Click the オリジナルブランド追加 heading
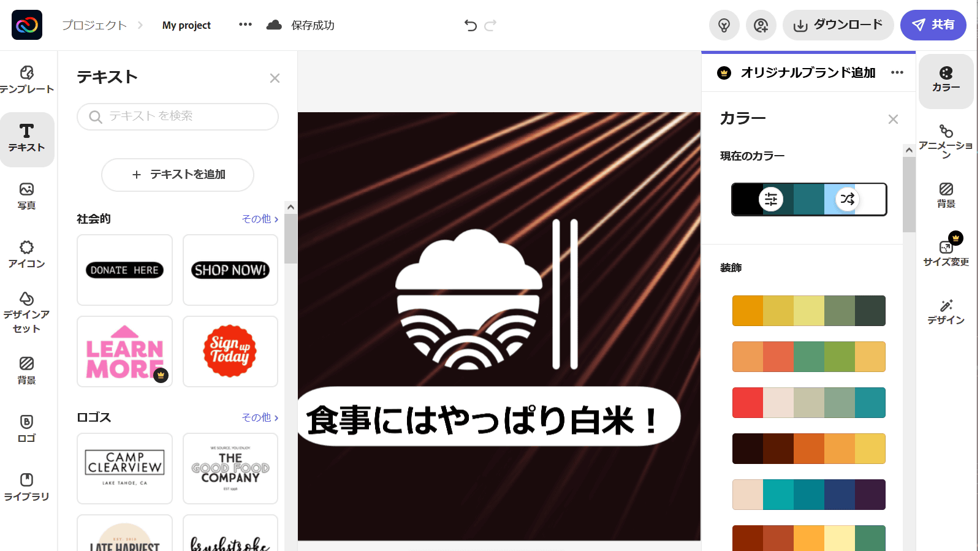Screen dimensions: 980x551 tap(808, 73)
